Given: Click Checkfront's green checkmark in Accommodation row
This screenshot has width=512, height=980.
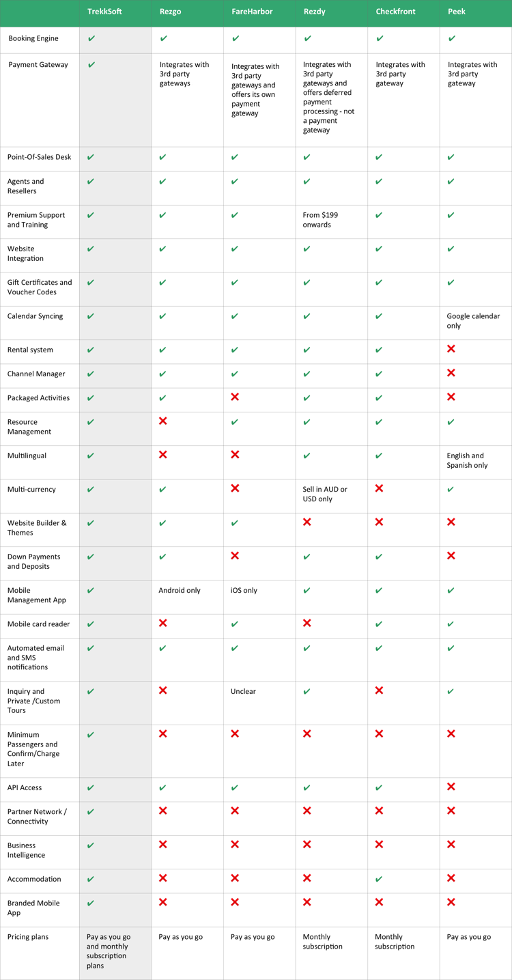Looking at the screenshot, I should pyautogui.click(x=379, y=880).
